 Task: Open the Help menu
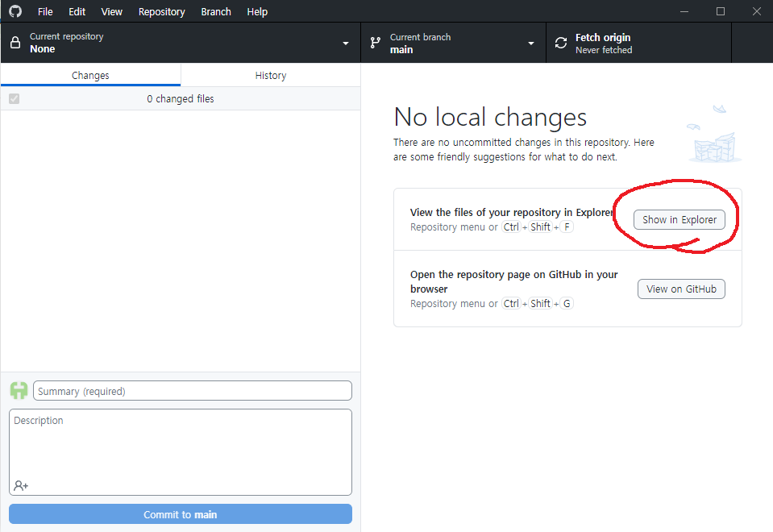pyautogui.click(x=257, y=11)
